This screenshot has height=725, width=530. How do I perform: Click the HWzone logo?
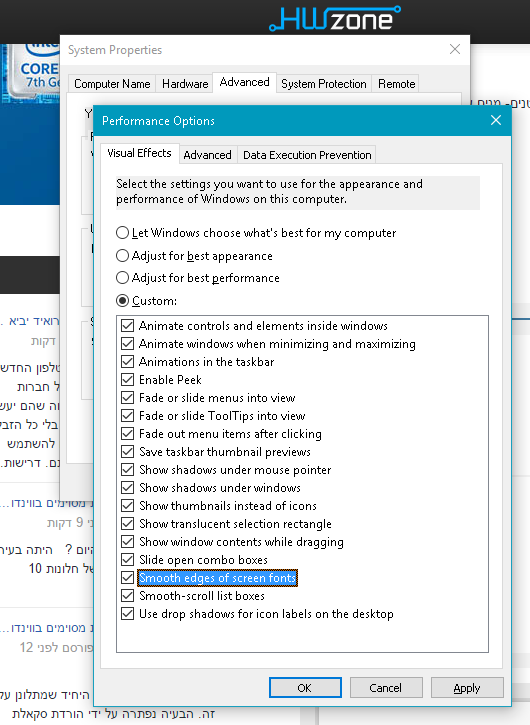click(335, 18)
